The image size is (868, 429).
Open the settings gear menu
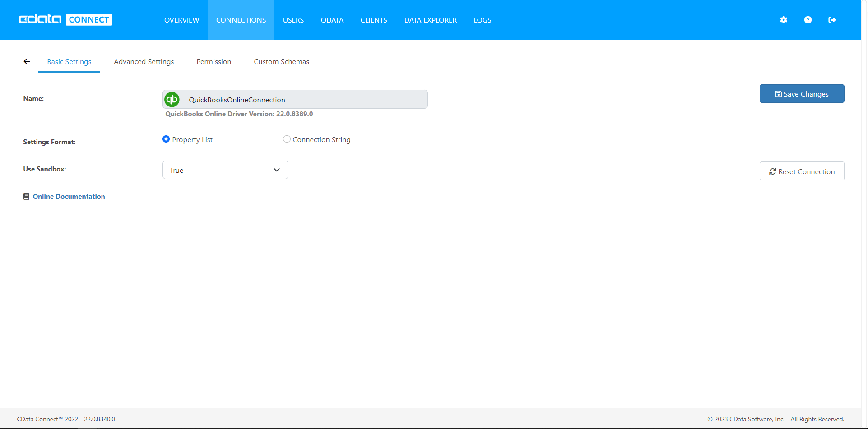[x=783, y=20]
